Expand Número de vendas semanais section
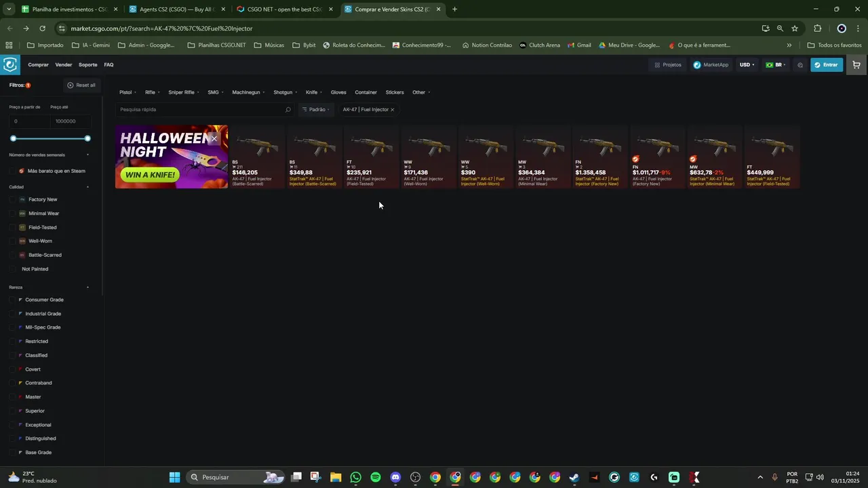This screenshot has height=488, width=868. click(87, 155)
